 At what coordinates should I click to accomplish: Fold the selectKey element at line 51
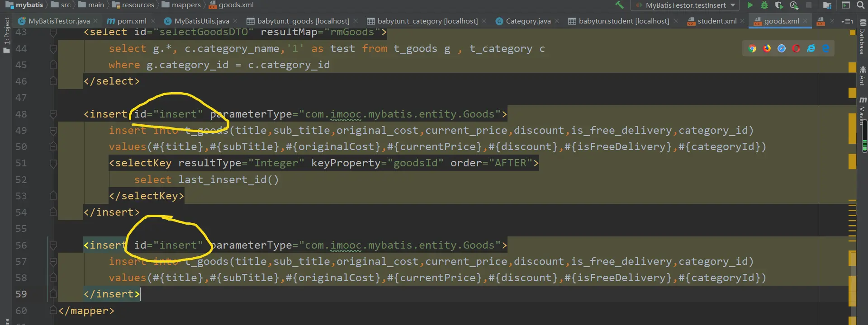pyautogui.click(x=53, y=163)
